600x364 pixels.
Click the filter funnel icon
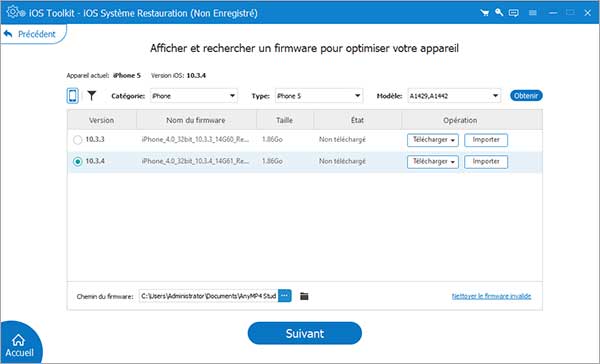(x=91, y=95)
